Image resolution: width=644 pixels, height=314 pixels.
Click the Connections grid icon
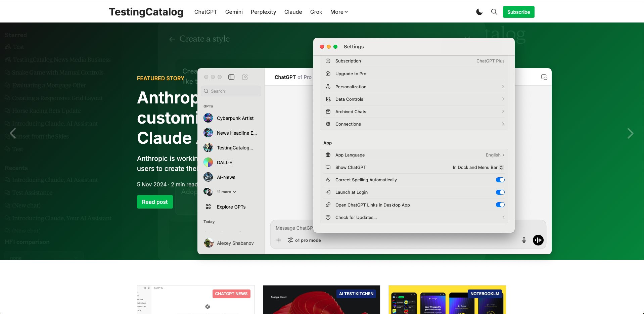(x=328, y=124)
